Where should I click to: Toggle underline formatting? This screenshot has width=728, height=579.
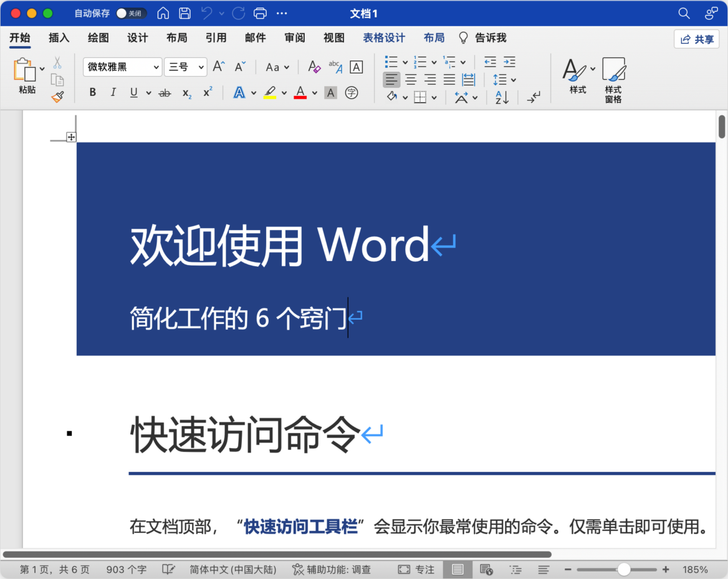pos(134,92)
